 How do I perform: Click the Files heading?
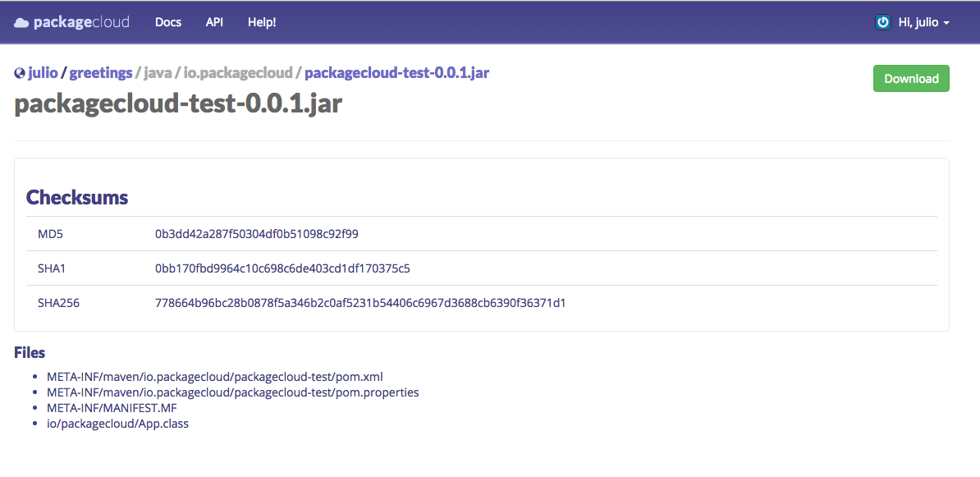pos(30,352)
